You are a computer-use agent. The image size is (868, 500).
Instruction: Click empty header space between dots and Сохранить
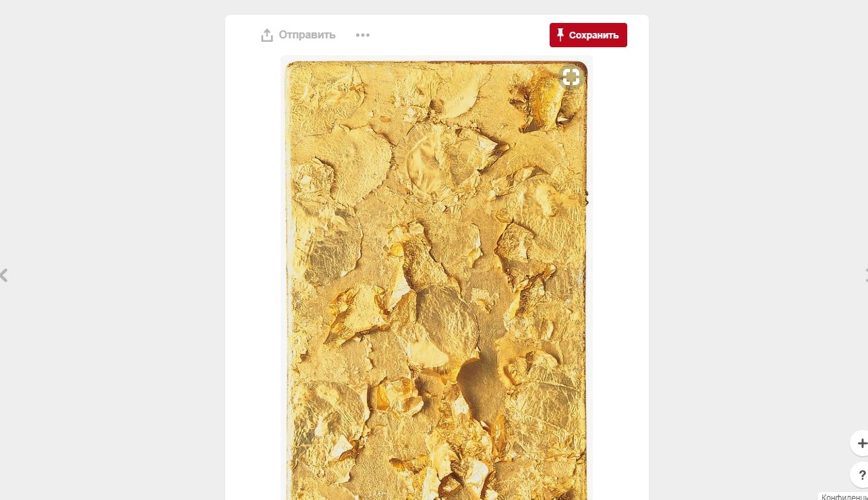(x=459, y=35)
